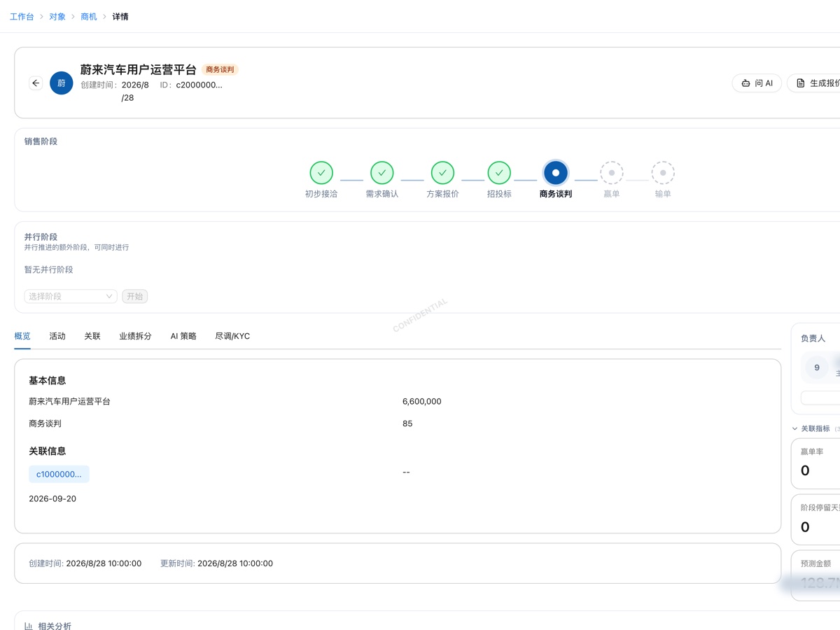Screen dimensions: 840x630
Task: Select the 方案报价 stage circle
Action: click(442, 172)
